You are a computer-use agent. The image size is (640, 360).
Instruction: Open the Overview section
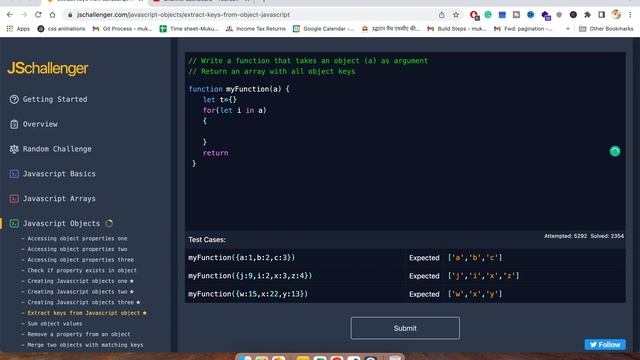tap(40, 124)
